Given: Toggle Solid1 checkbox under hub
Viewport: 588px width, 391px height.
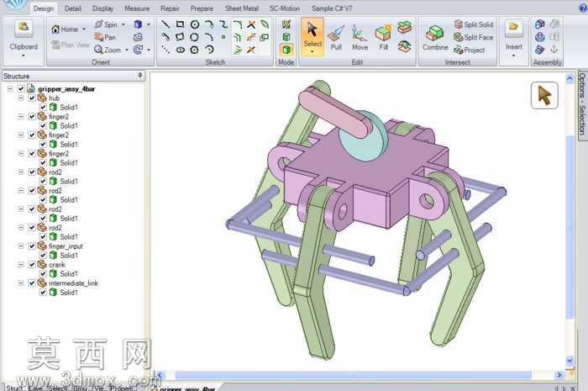Looking at the screenshot, I should point(43,108).
